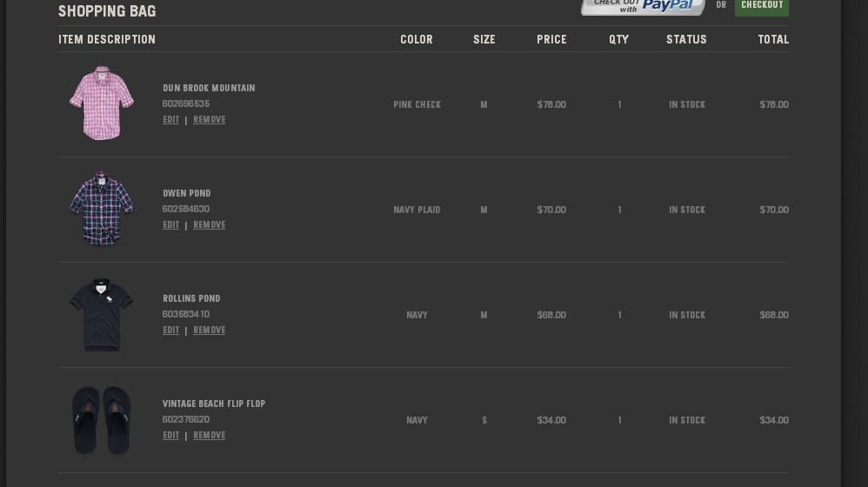
Task: Open the navy plaid shirt image
Action: coord(102,209)
